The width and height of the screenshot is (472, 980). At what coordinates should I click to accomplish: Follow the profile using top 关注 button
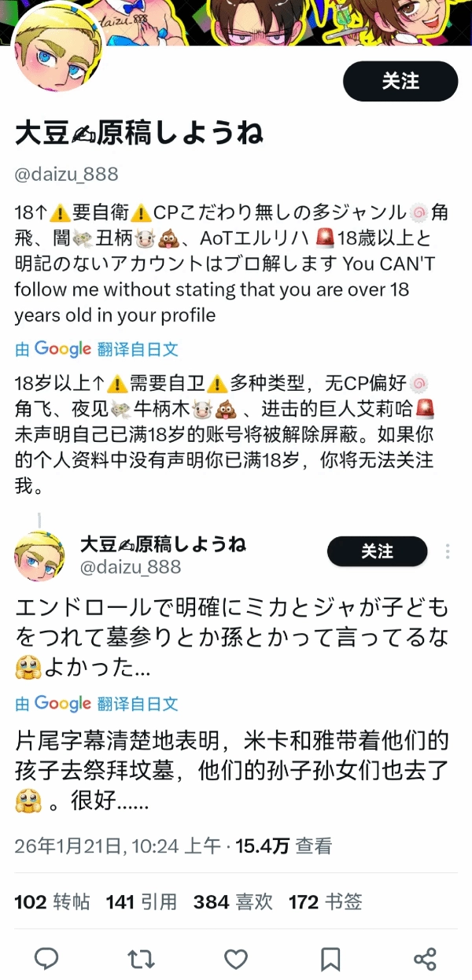click(x=400, y=81)
